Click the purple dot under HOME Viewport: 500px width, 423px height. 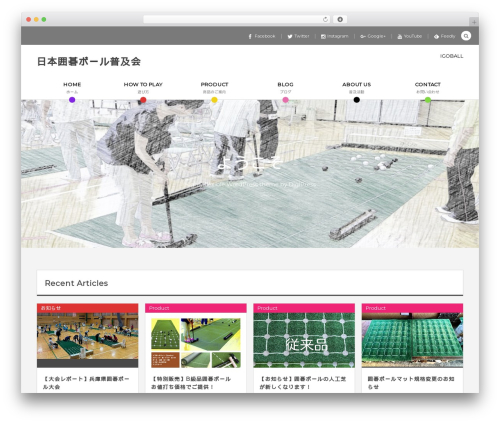(72, 100)
